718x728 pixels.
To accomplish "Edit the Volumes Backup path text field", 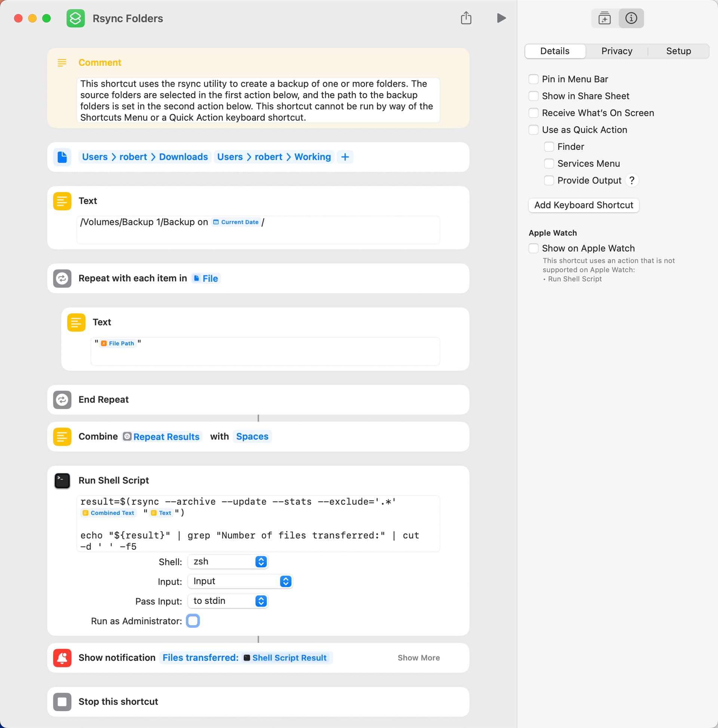I will coord(258,230).
